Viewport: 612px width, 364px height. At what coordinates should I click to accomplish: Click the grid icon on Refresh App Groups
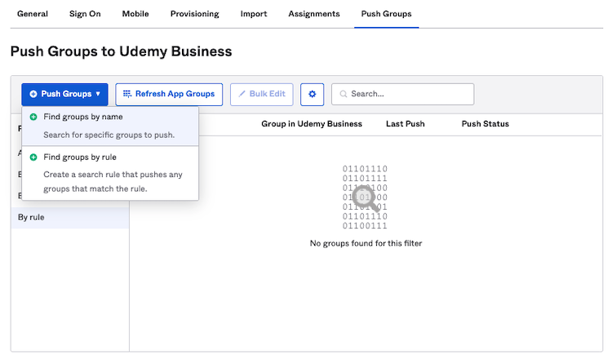[126, 94]
